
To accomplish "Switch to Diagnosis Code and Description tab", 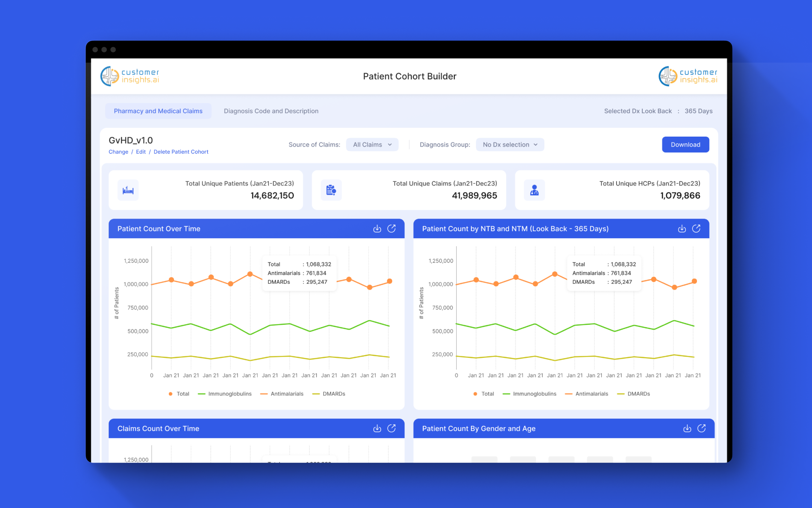I will click(x=271, y=111).
